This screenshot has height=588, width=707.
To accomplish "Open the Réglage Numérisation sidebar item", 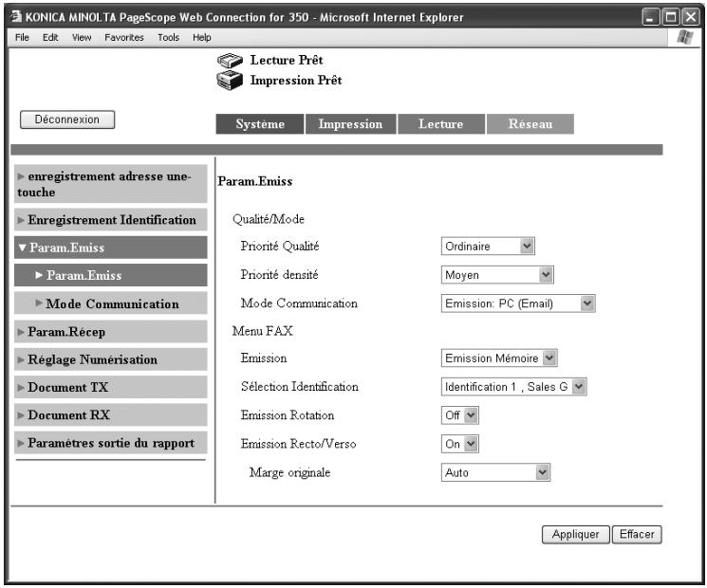I will pyautogui.click(x=110, y=359).
